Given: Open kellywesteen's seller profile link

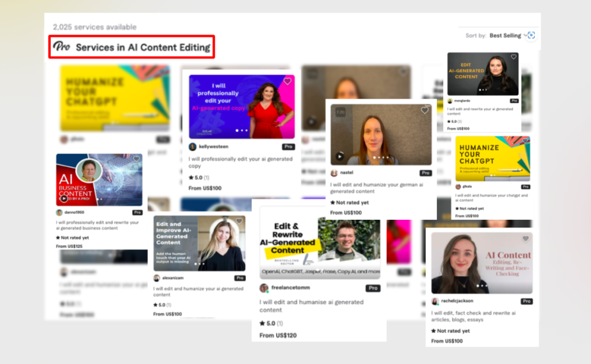Looking at the screenshot, I should (x=214, y=147).
